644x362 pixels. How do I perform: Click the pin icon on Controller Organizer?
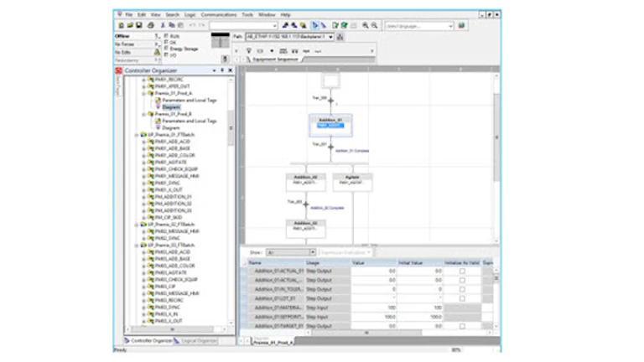pyautogui.click(x=222, y=70)
